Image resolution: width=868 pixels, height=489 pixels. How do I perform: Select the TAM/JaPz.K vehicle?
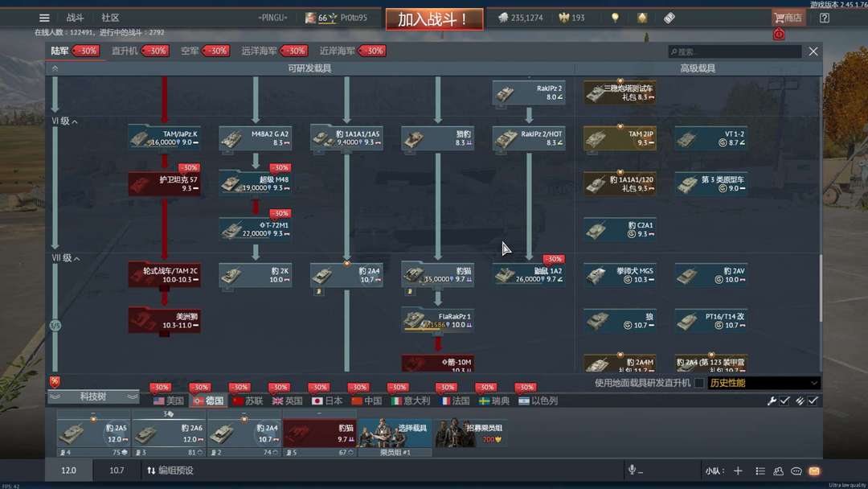tap(165, 138)
